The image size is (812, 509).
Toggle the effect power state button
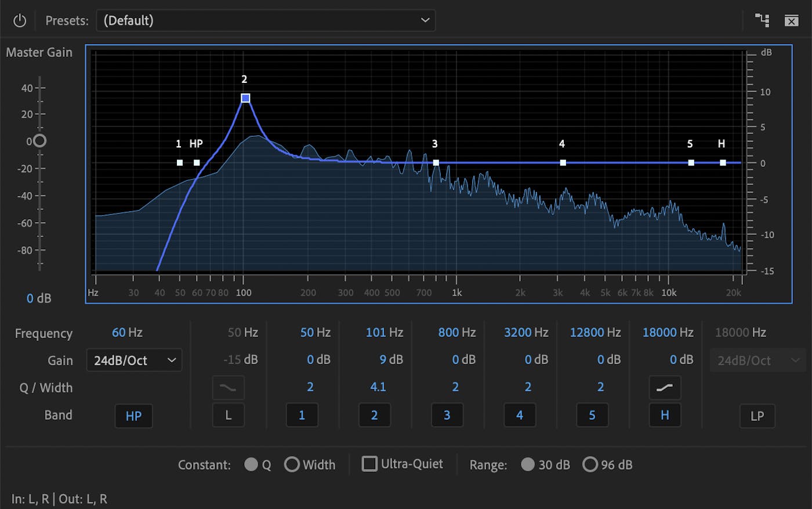[x=20, y=21]
